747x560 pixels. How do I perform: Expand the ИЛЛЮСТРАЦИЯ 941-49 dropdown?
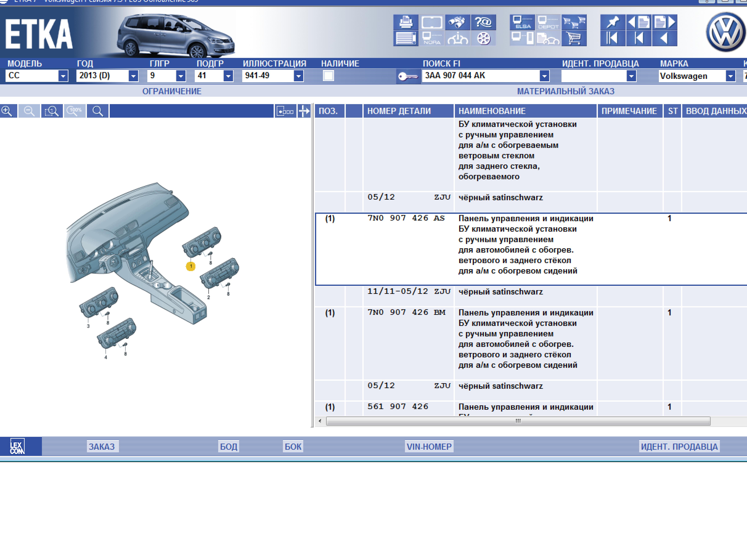298,76
